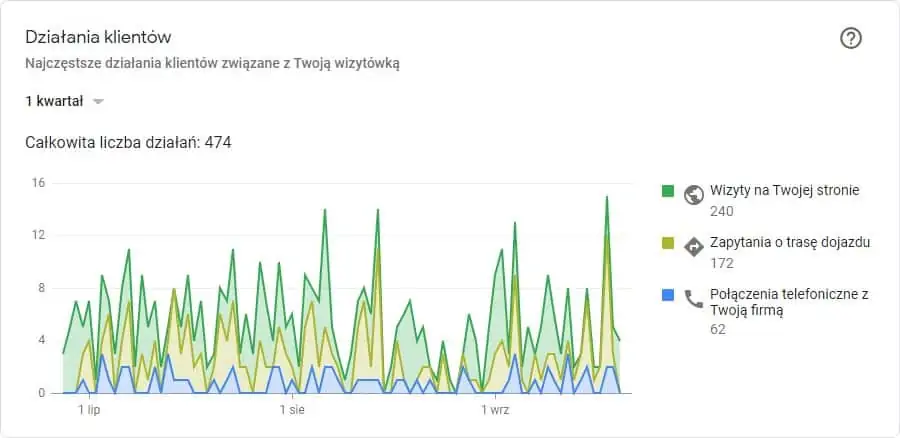Click the dropdown arrow next to '1 kwartał'
900x438 pixels.
[98, 102]
